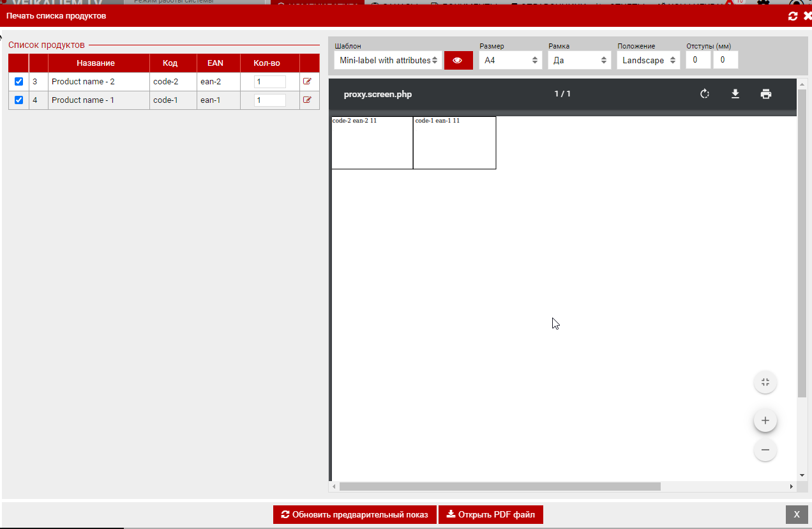
Task: Click quantity field for Product name - 2
Action: point(269,82)
